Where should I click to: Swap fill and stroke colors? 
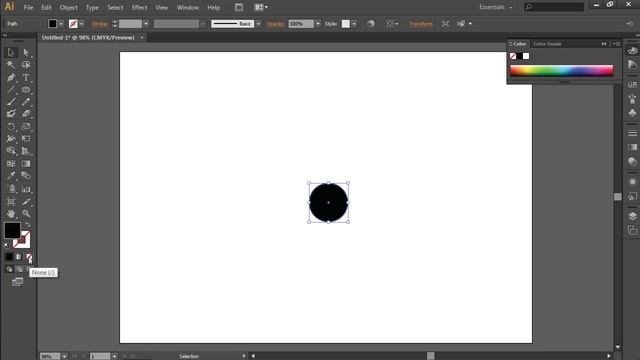(x=28, y=225)
